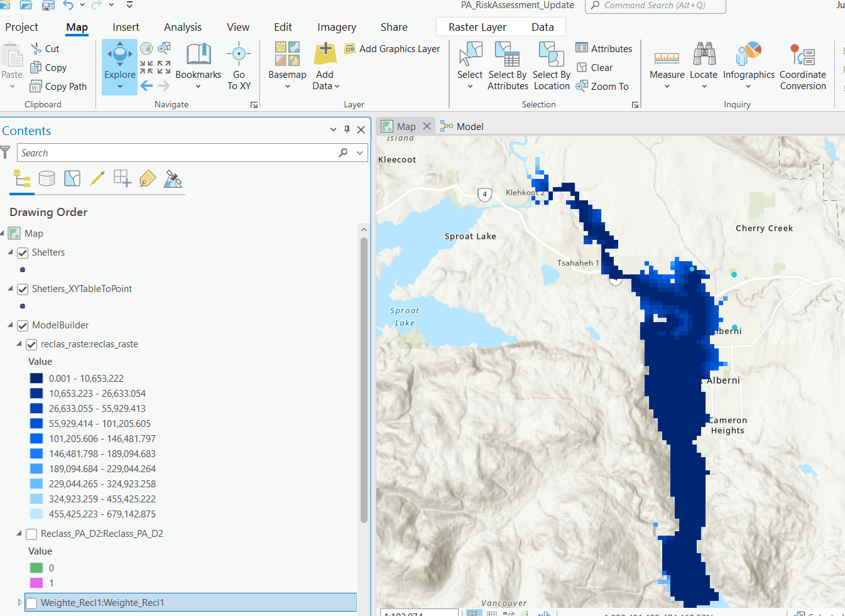Select the List By Editing pencil icon
Screen dimensions: 845x616
tap(97, 179)
